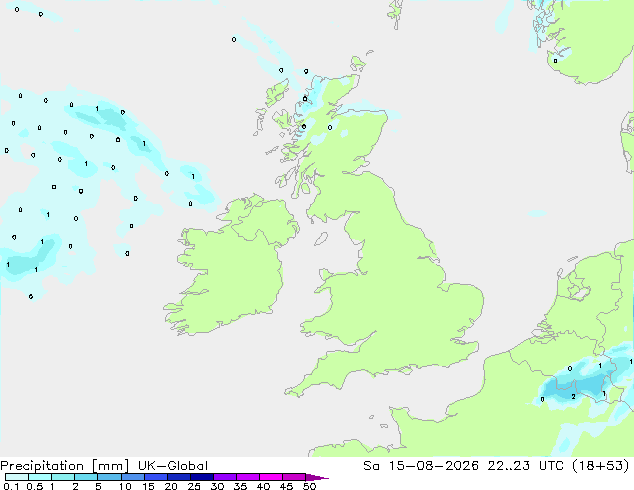Click the 45–50 mm legend color swatch
Screen dimensions: 634x490
[294, 477]
